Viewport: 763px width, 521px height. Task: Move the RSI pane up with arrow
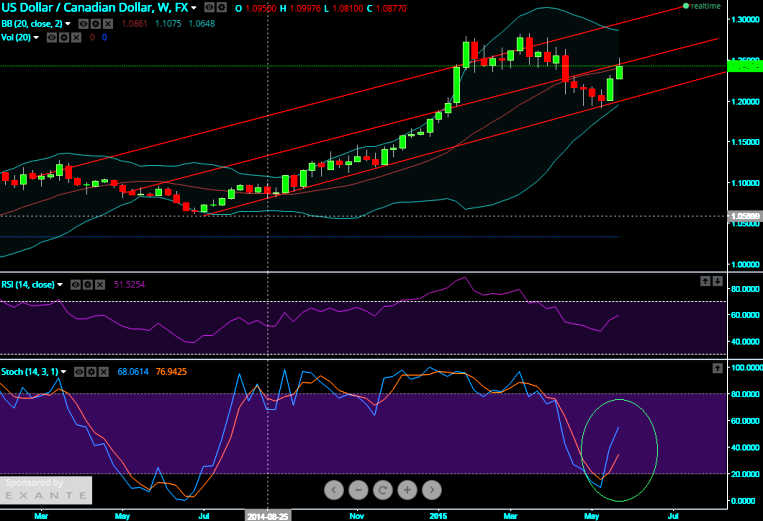coord(704,282)
